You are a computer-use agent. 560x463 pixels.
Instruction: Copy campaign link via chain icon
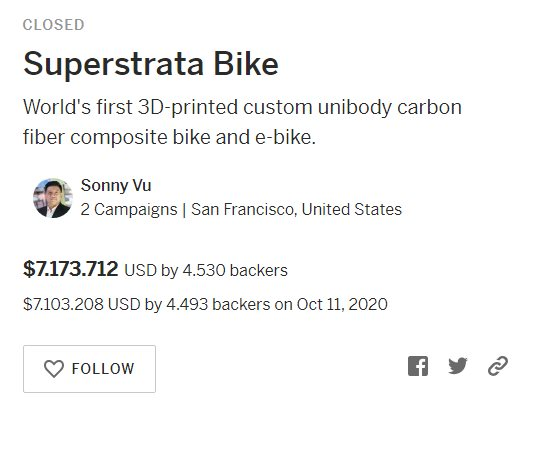[498, 366]
